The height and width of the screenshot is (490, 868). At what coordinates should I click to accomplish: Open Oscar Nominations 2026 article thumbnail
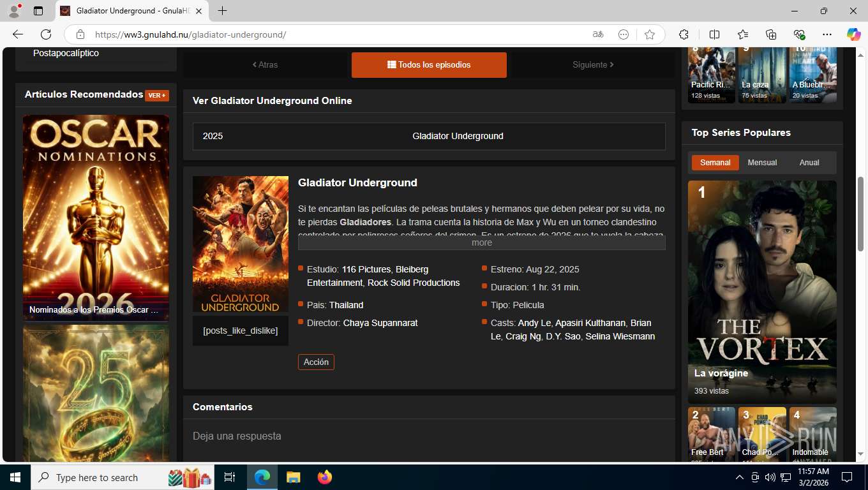(96, 217)
